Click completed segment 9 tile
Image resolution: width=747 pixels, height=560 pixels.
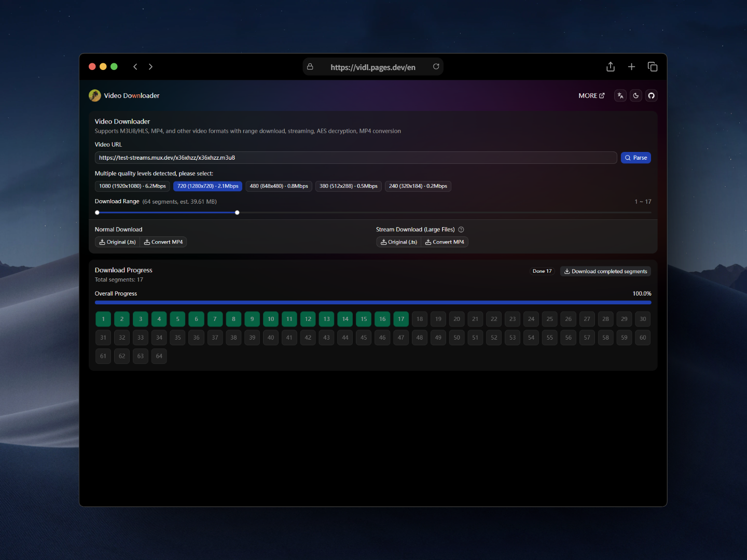click(x=252, y=319)
